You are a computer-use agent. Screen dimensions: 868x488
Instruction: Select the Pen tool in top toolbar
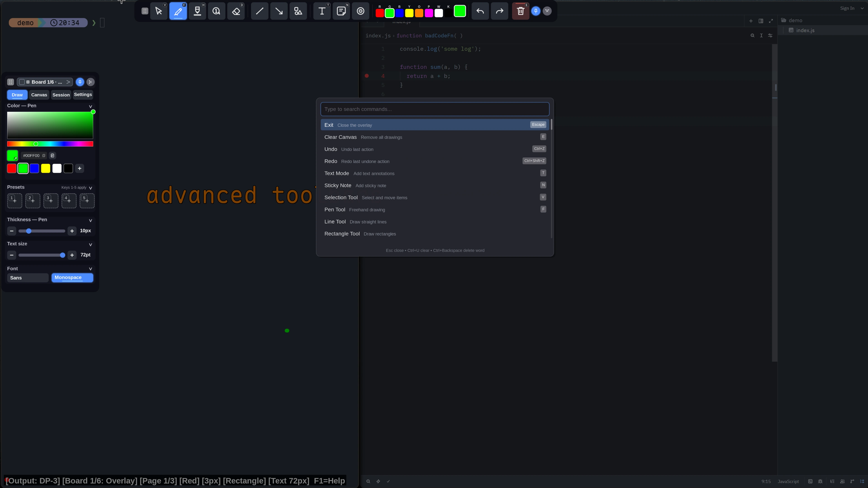(x=178, y=12)
